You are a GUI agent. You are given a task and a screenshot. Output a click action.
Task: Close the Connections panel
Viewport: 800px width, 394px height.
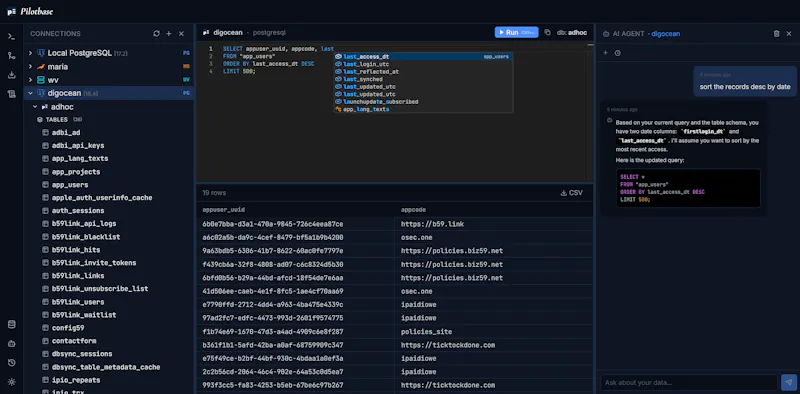click(x=181, y=34)
